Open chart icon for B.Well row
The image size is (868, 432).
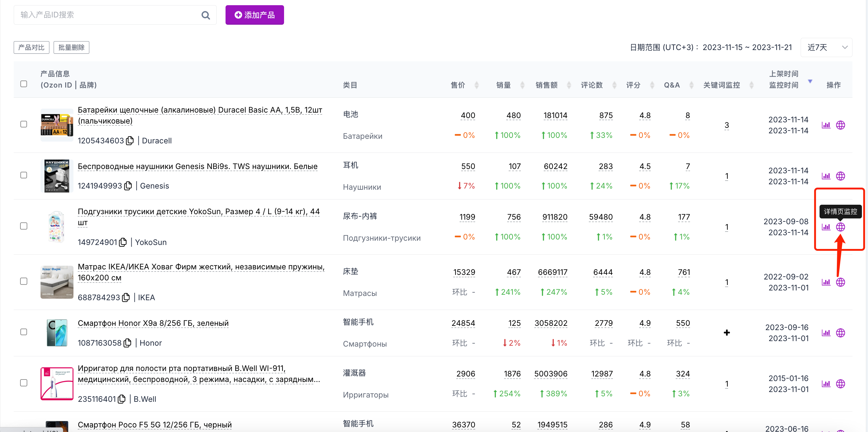826,384
